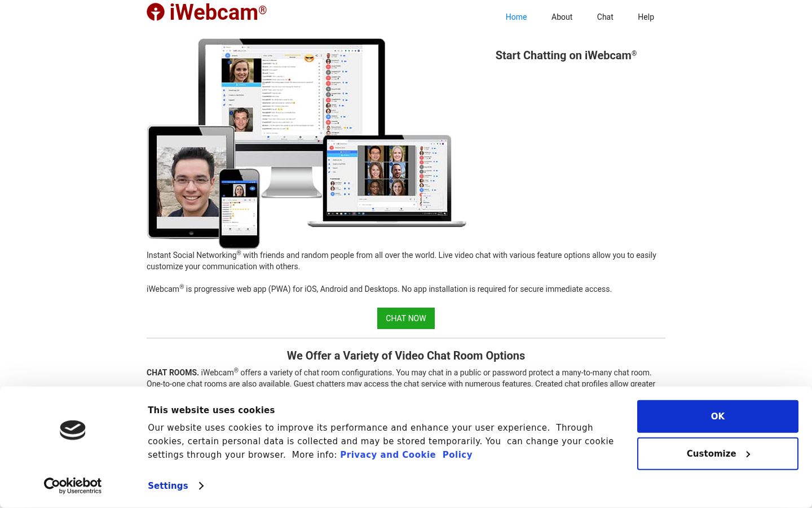Click the 'This website uses cookies' title
This screenshot has height=508, width=812.
(211, 410)
